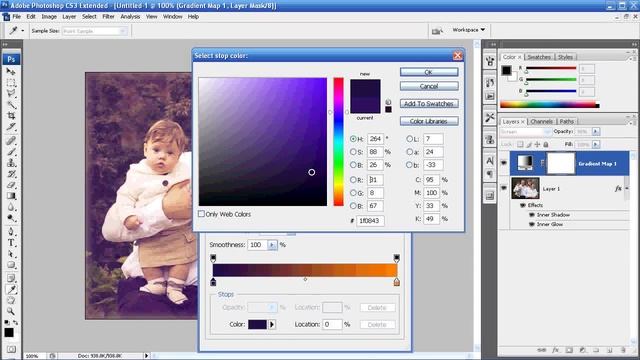Image resolution: width=640 pixels, height=360 pixels.
Task: Select the Pen tool
Action: coord(11,232)
